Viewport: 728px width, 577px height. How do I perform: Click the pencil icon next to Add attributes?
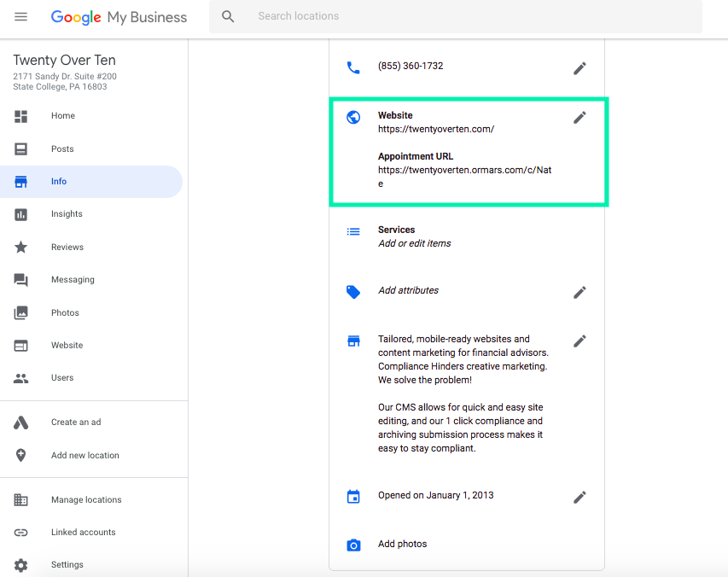(x=579, y=292)
